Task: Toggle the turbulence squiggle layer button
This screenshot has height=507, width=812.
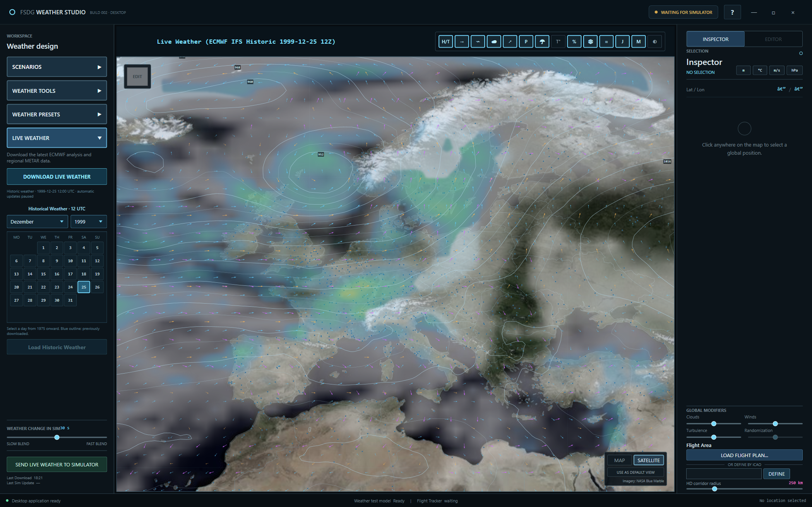Action: [478, 42]
